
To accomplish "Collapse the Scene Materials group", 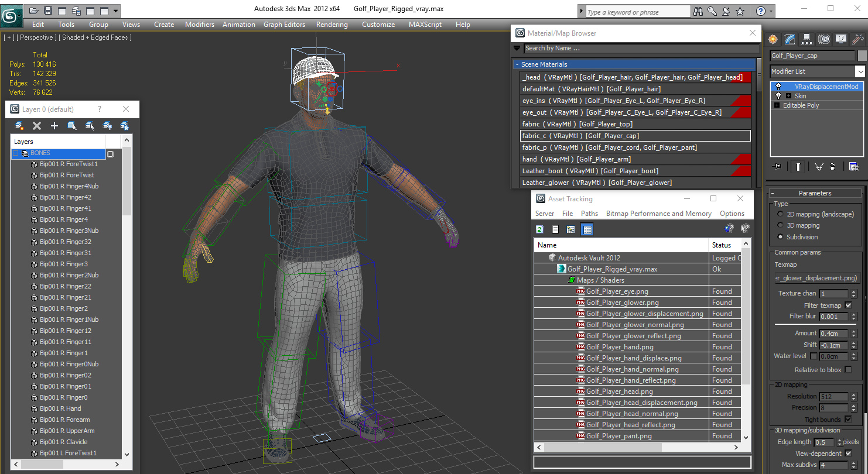I will (x=517, y=64).
